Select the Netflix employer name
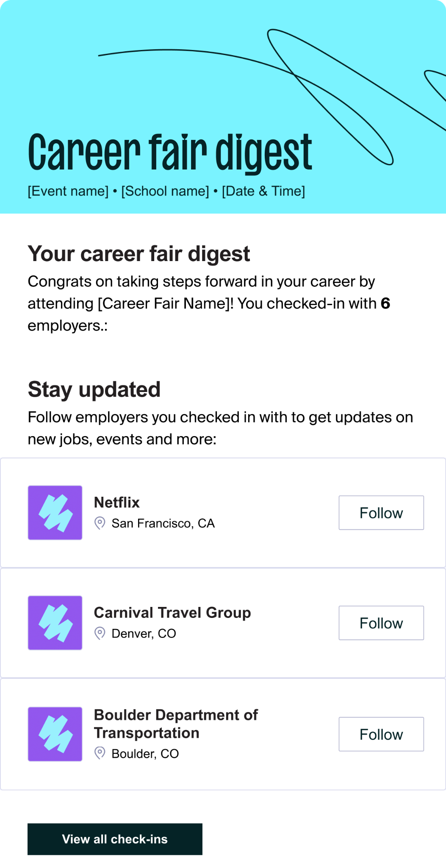 (117, 502)
